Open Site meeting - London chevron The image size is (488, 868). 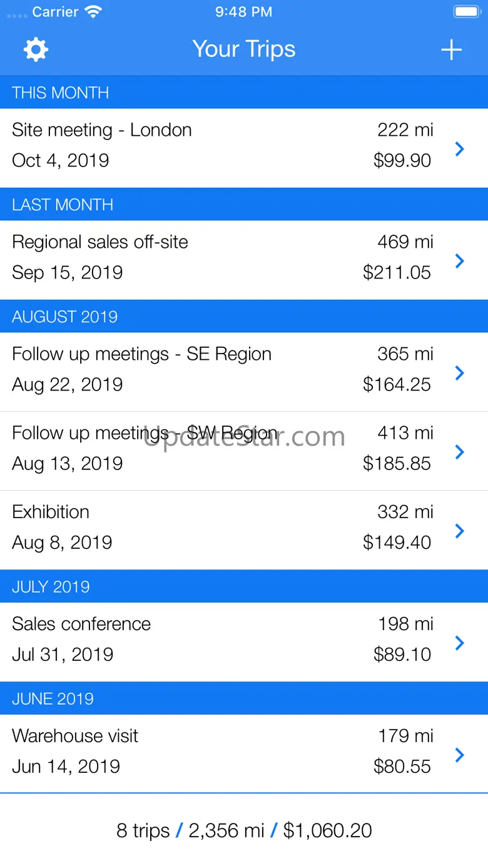point(460,149)
